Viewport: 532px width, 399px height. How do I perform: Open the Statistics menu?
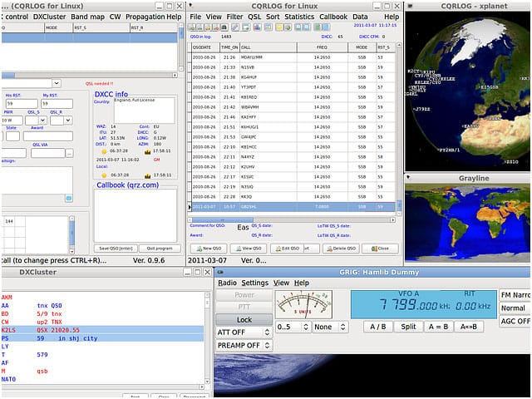(x=299, y=17)
